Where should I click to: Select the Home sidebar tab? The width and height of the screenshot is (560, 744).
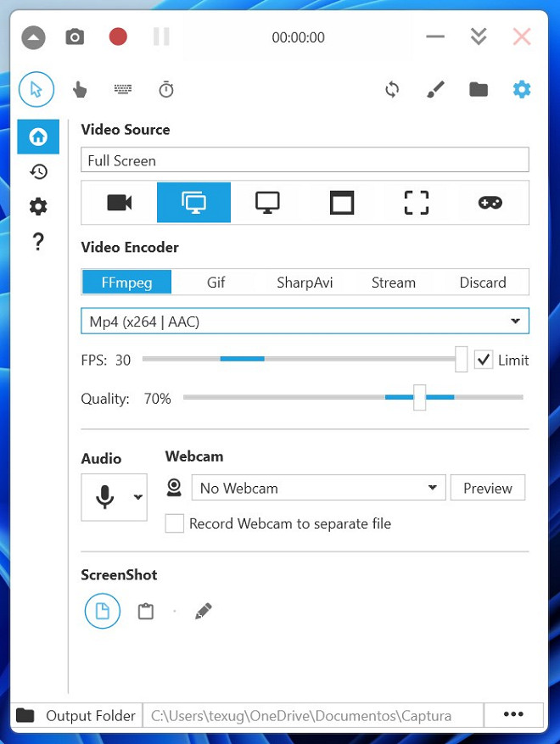pos(38,137)
